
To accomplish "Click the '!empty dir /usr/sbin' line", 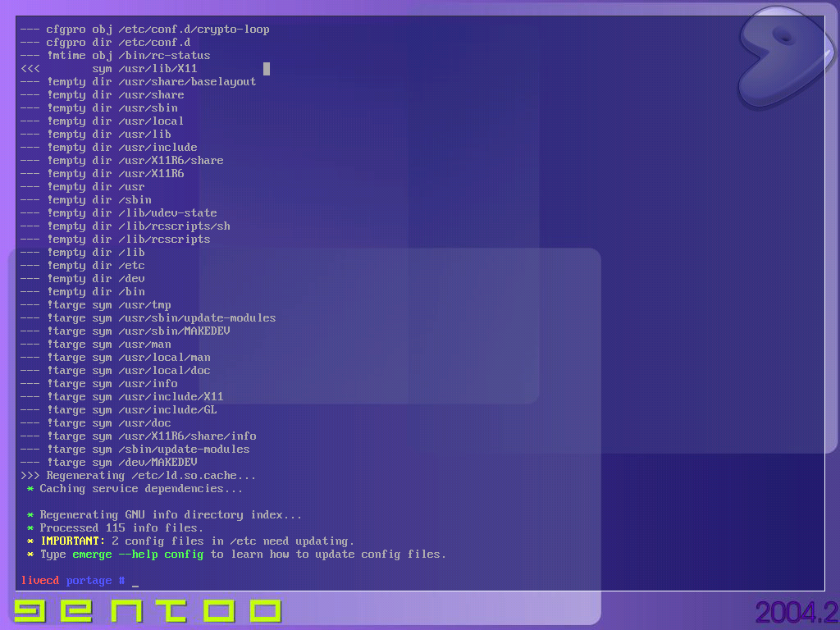I will 98,108.
